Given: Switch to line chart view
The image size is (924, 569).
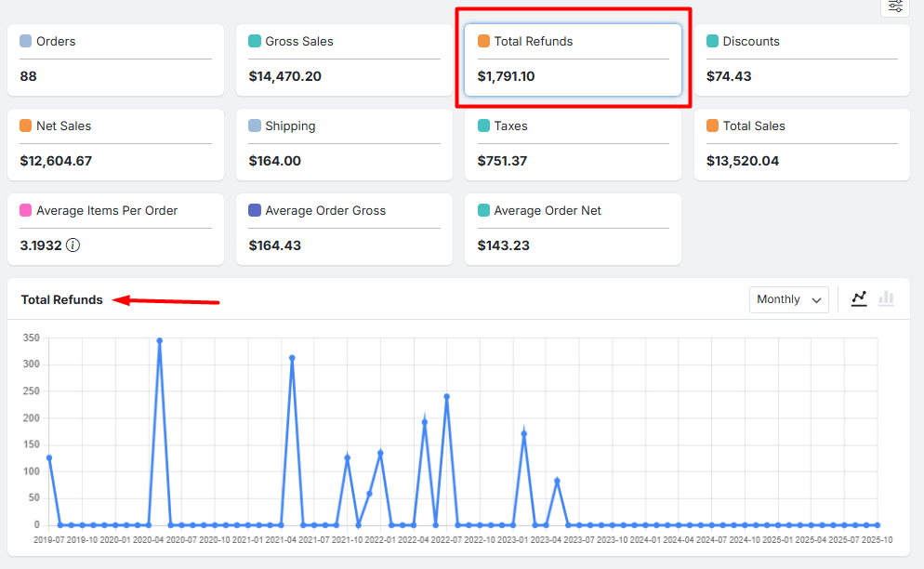Looking at the screenshot, I should (859, 298).
